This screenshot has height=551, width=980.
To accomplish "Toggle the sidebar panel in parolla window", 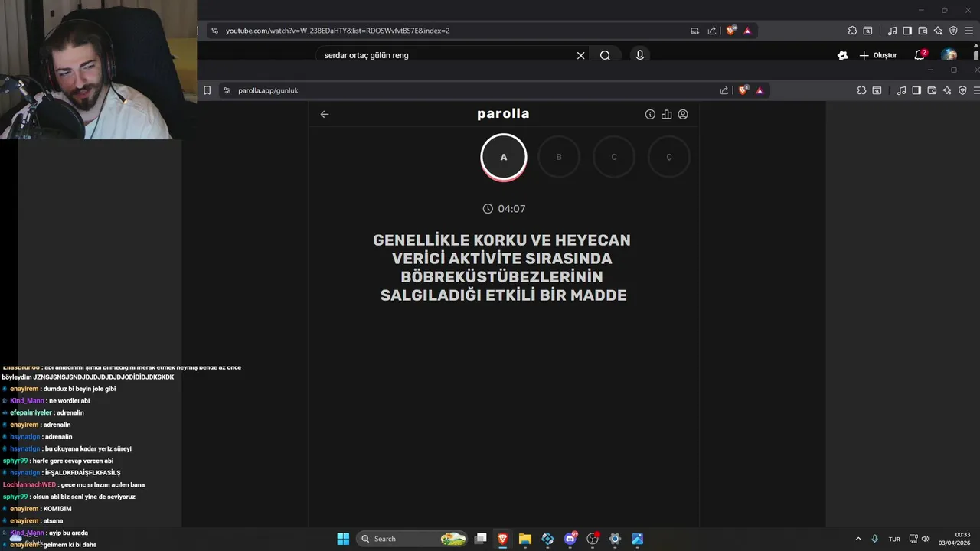I will (916, 90).
